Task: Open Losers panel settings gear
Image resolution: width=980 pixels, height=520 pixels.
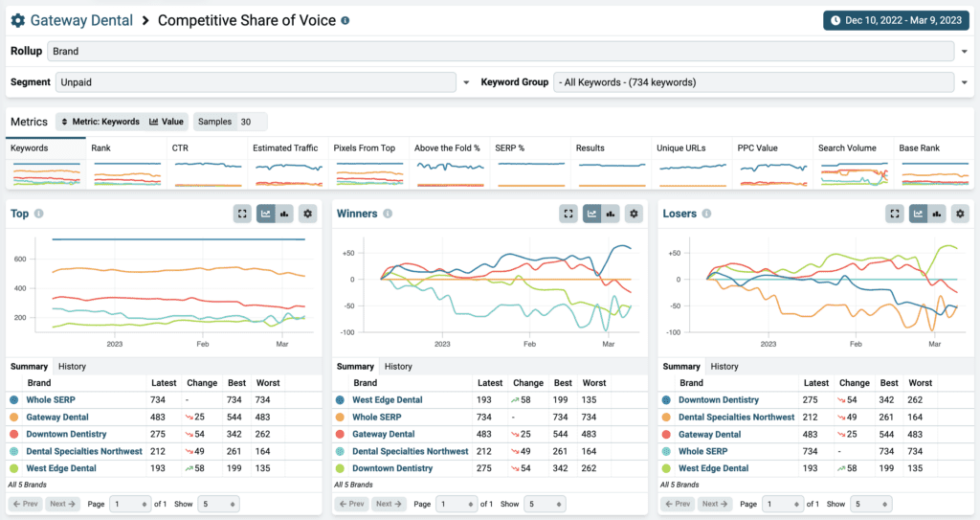Action: point(960,214)
